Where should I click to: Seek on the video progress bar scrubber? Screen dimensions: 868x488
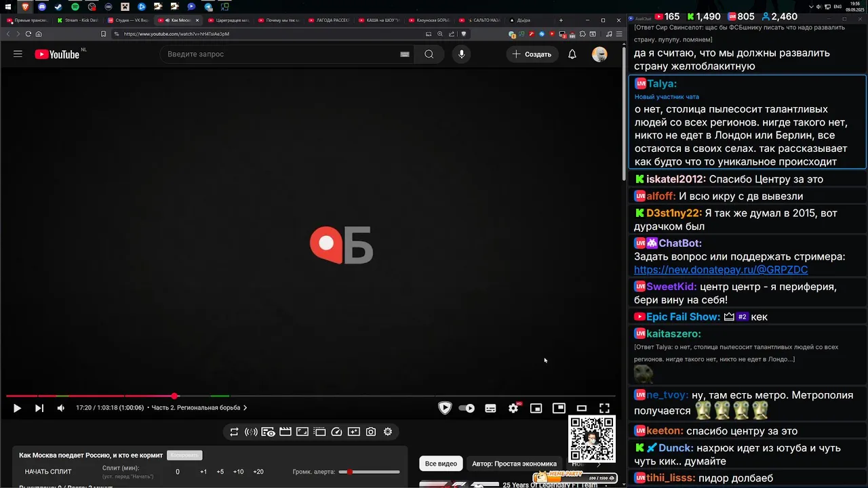click(174, 396)
